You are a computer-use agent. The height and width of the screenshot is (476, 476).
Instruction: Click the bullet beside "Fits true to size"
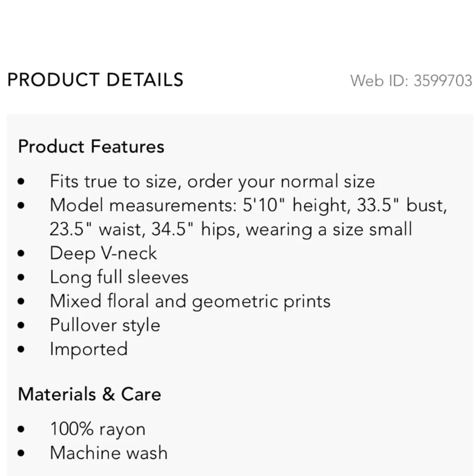click(21, 182)
